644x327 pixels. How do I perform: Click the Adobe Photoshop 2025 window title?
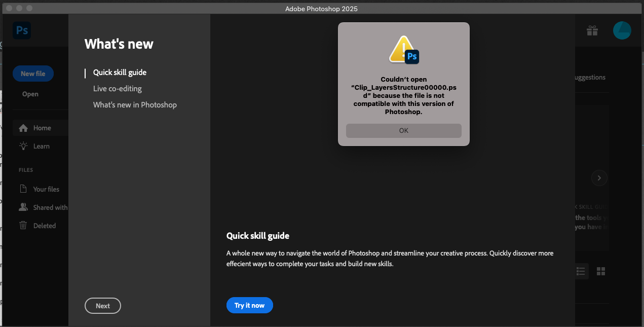pos(322,9)
